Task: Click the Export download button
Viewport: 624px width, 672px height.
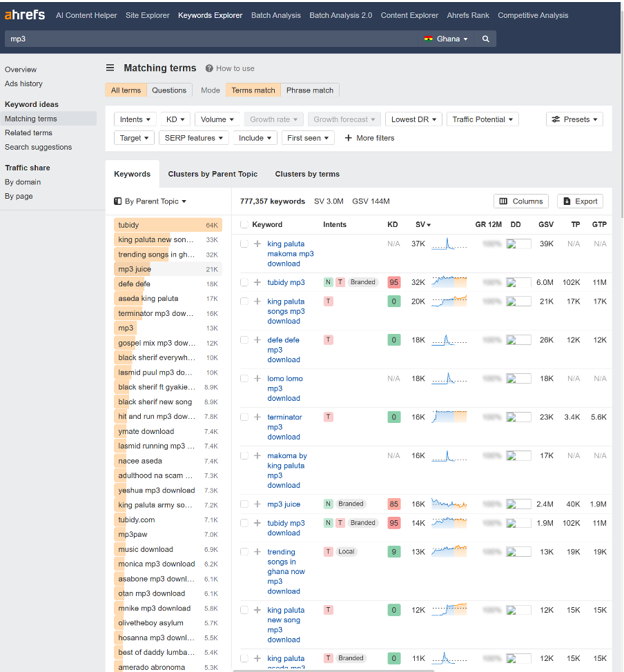Action: pos(580,201)
